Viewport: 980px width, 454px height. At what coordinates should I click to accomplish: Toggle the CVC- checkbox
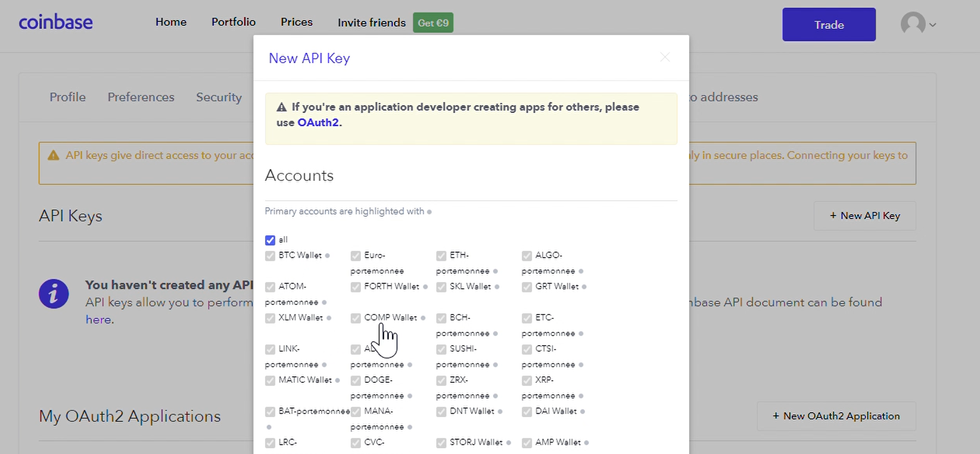[x=356, y=442]
